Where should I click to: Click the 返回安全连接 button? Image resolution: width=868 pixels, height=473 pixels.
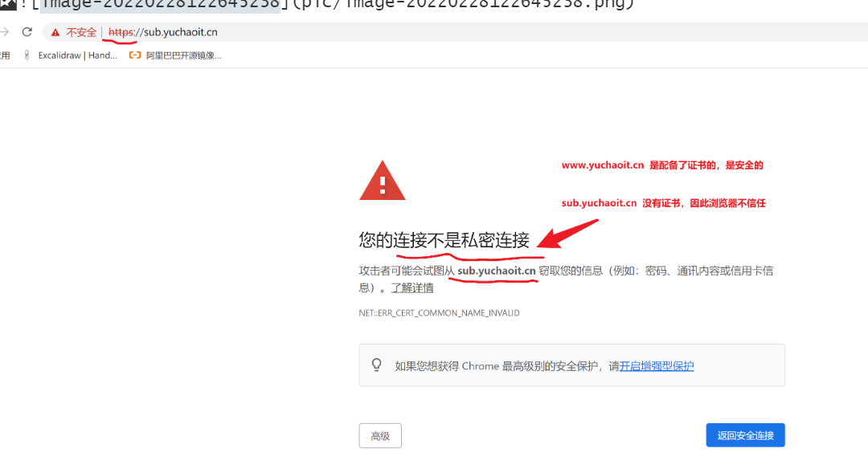745,434
